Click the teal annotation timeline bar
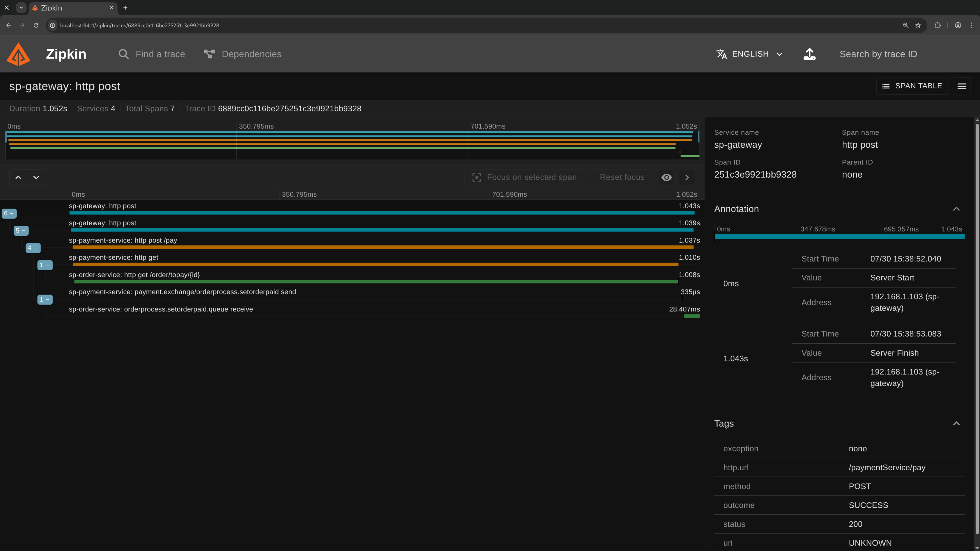 pyautogui.click(x=839, y=237)
